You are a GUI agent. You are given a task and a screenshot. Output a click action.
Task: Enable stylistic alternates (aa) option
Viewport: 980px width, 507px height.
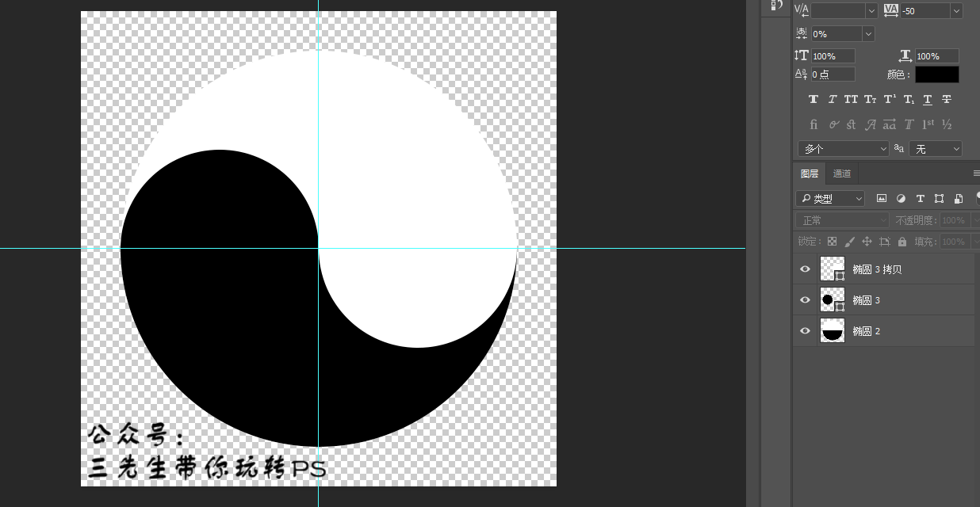(x=890, y=125)
